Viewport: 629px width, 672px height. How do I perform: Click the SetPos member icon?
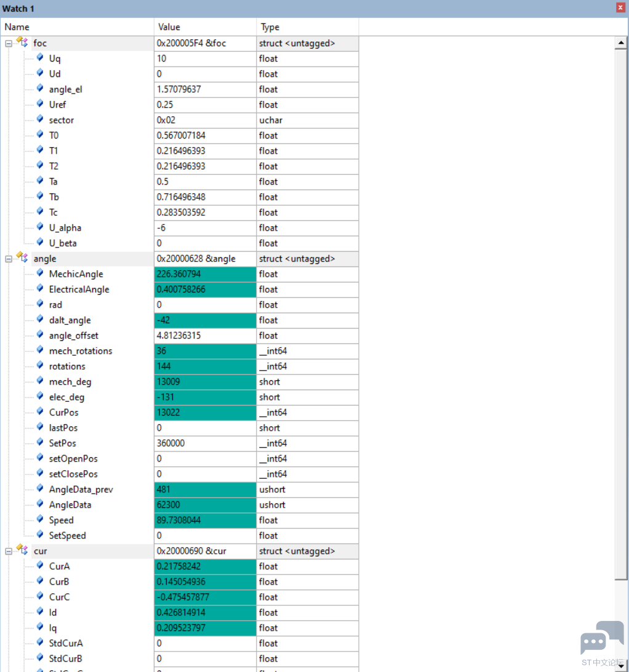click(x=40, y=442)
